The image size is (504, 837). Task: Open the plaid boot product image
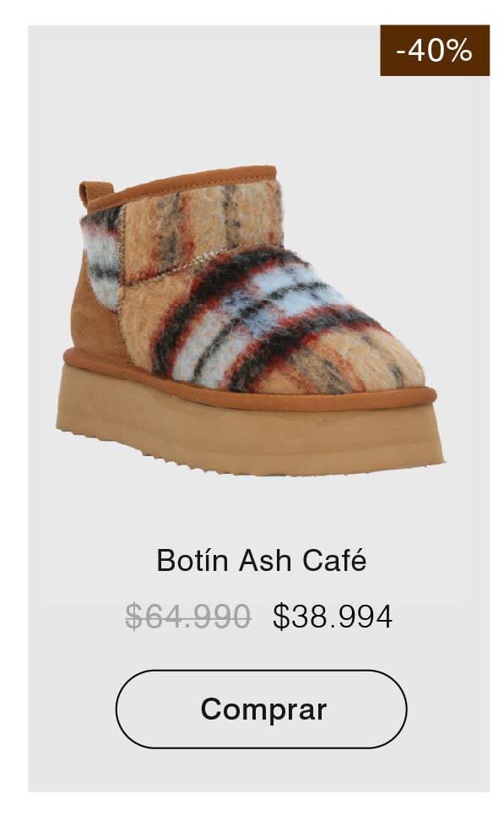(x=250, y=320)
